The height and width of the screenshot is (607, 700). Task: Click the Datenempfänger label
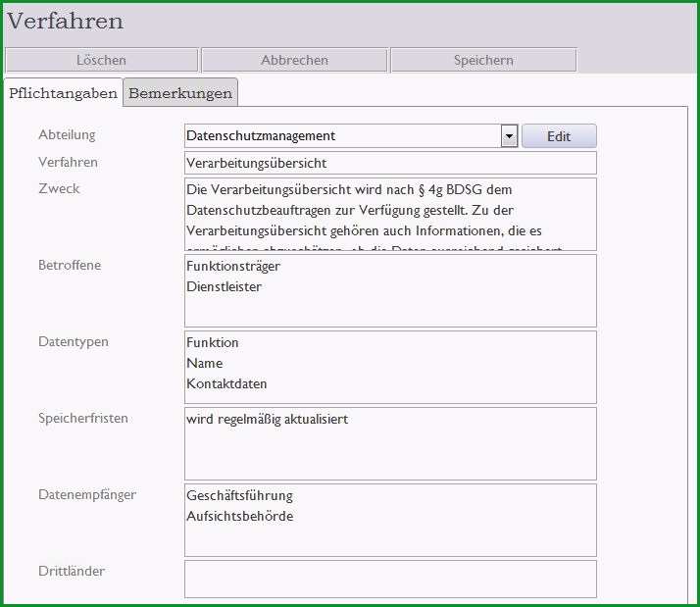(87, 495)
